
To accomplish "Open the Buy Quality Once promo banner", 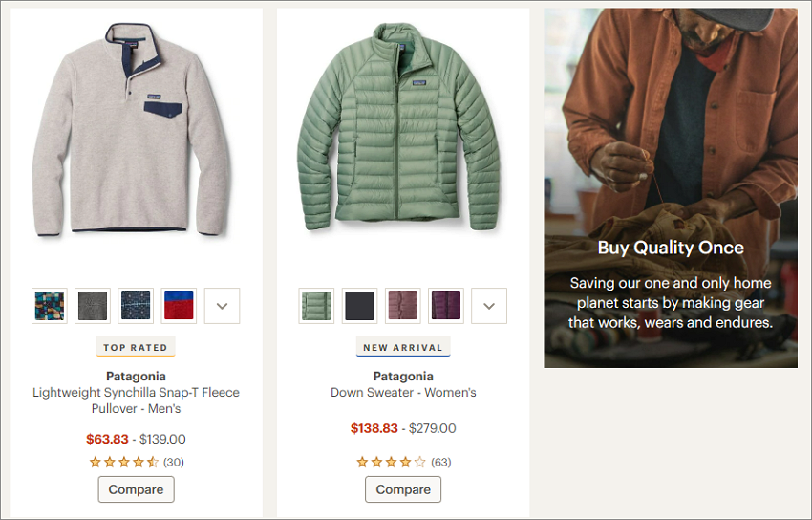I will click(x=671, y=188).
